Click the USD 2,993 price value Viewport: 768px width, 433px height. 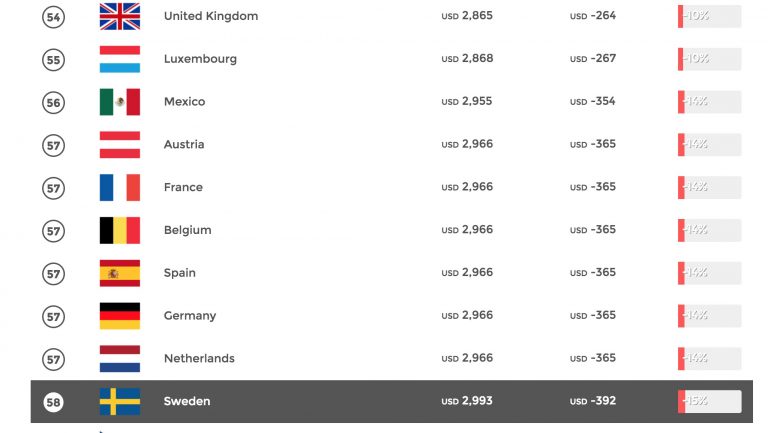click(x=467, y=401)
